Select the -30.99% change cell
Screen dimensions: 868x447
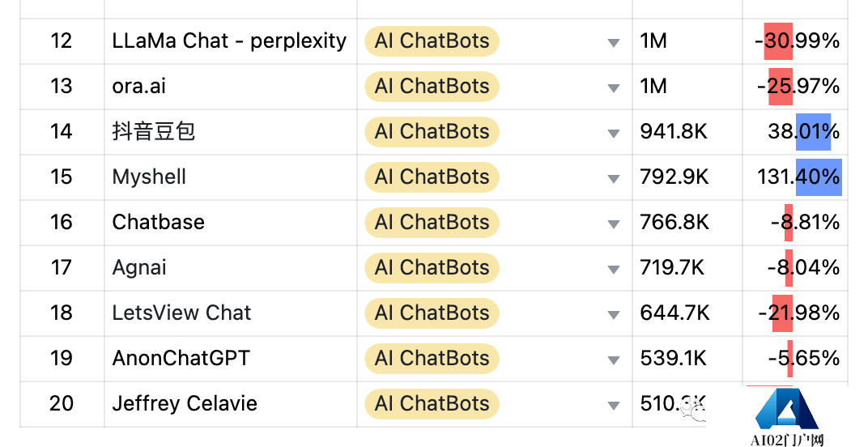click(795, 41)
